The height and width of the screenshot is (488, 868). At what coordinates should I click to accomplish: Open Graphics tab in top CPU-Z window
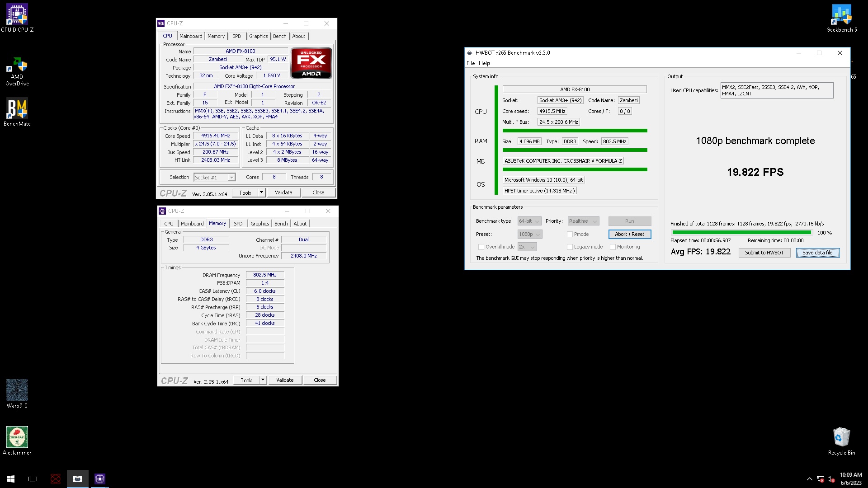258,36
